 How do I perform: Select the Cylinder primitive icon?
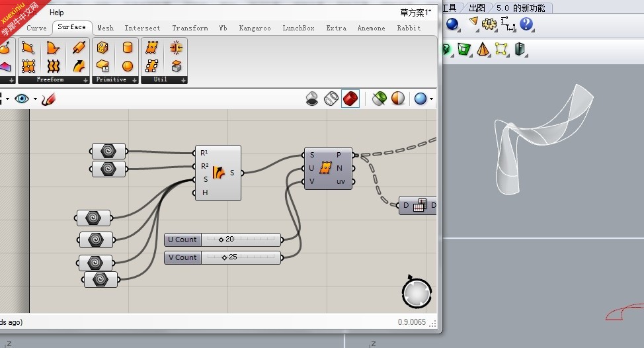point(128,48)
